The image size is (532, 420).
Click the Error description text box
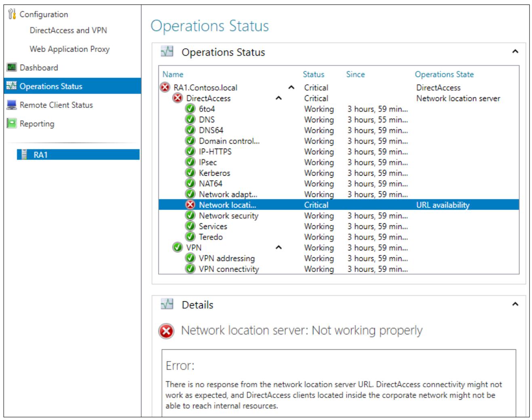339,383
